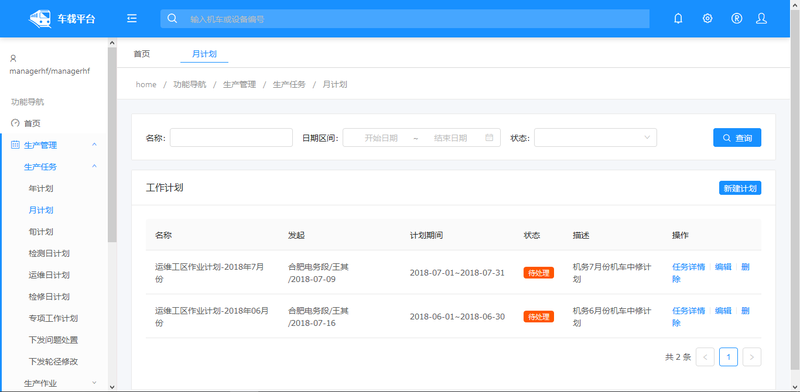Viewport: 800px width, 392px height.
Task: Open 运维日计划 menu item
Action: tap(49, 275)
